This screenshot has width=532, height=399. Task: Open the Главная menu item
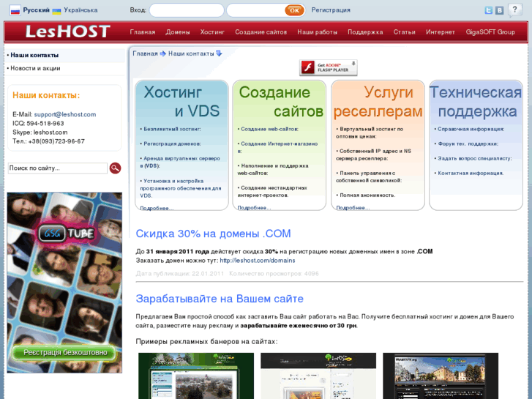tap(143, 32)
